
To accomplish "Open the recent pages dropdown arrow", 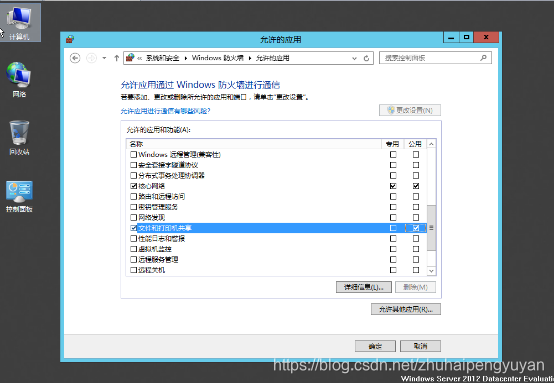I will pos(104,58).
